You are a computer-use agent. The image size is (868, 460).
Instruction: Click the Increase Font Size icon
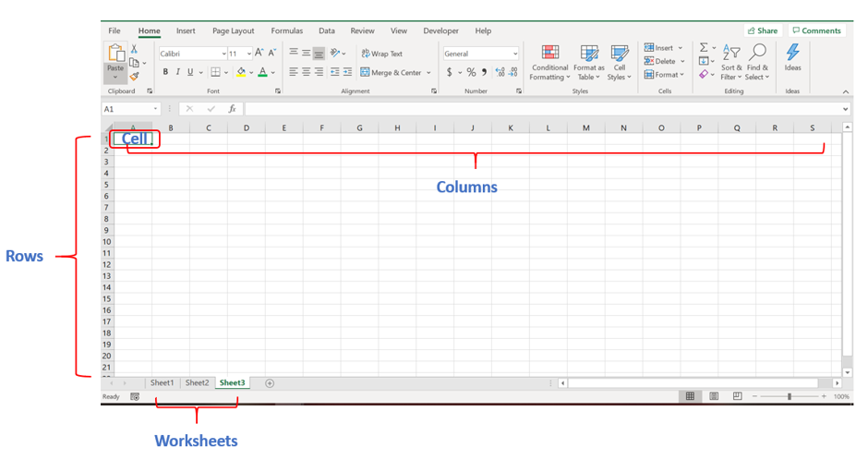click(x=259, y=54)
